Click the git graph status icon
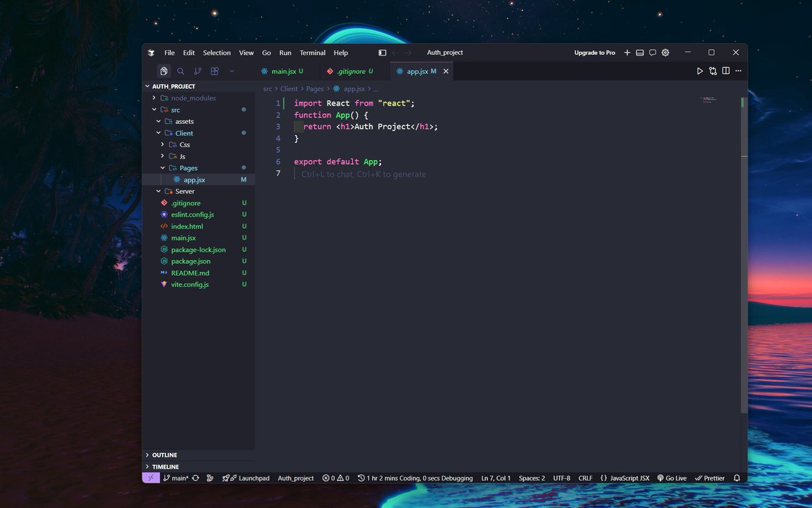812x508 pixels. [210, 478]
